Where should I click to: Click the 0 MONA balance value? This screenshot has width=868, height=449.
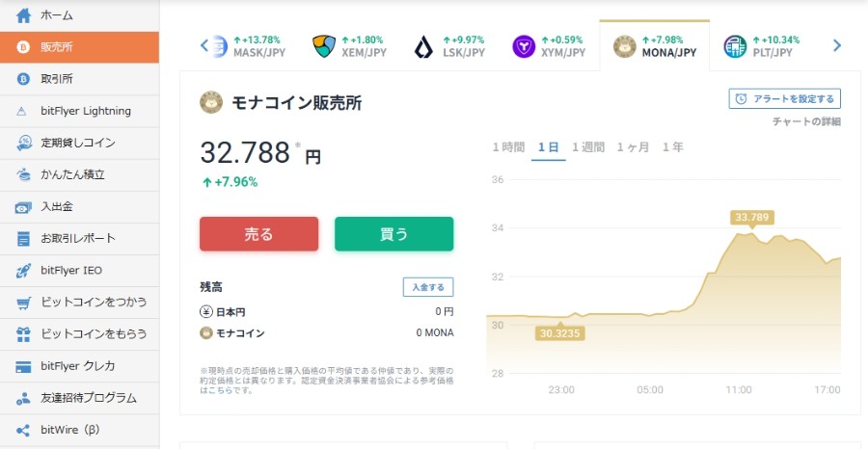[x=435, y=332]
